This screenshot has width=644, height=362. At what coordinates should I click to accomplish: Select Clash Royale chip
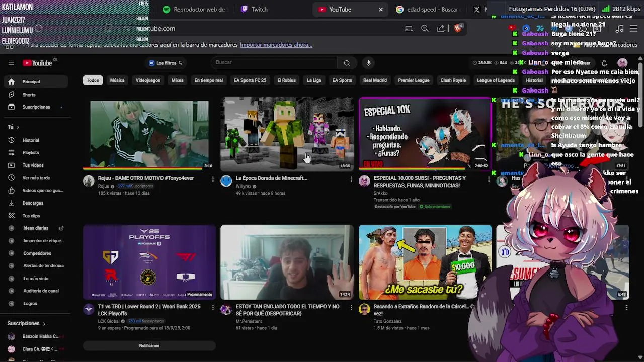[453, 80]
